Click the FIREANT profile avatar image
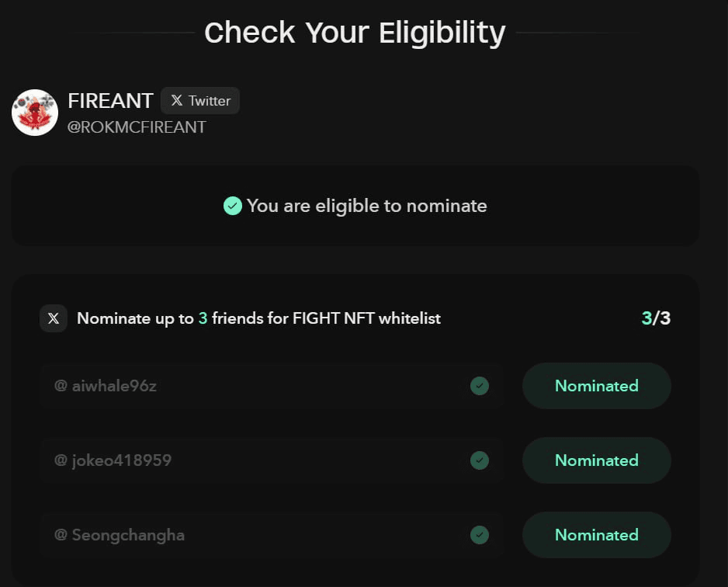Screen dimensions: 728x587 tap(35, 112)
